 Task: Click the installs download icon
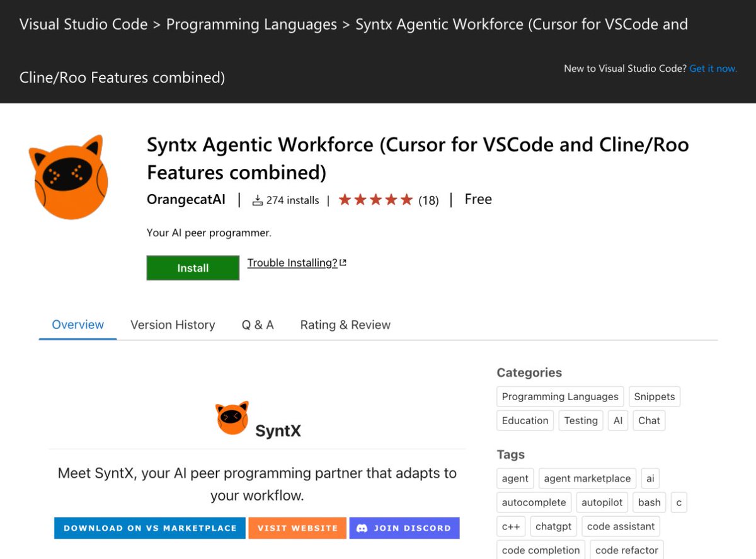[257, 200]
